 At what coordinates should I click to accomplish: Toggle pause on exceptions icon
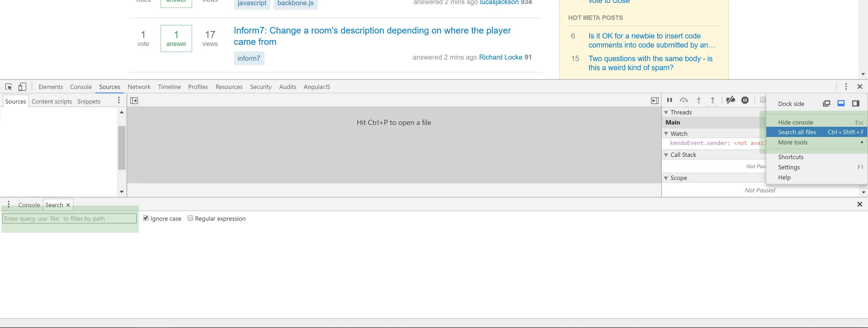coord(745,100)
